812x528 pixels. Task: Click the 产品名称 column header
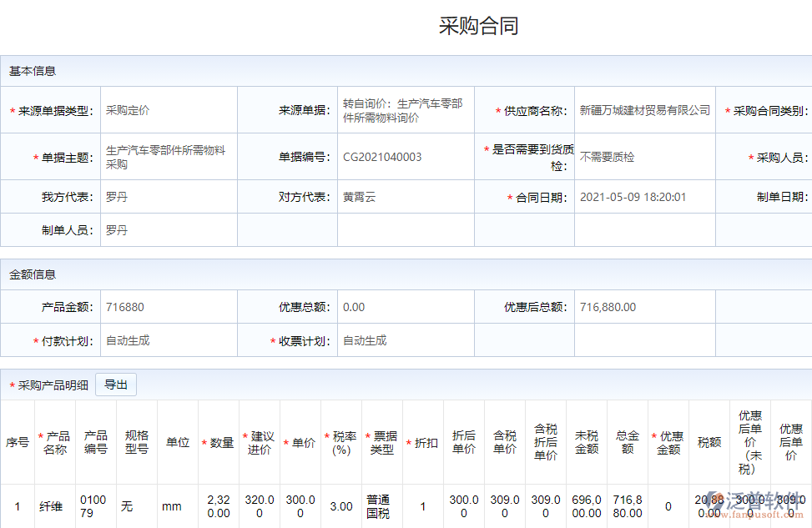pos(56,443)
